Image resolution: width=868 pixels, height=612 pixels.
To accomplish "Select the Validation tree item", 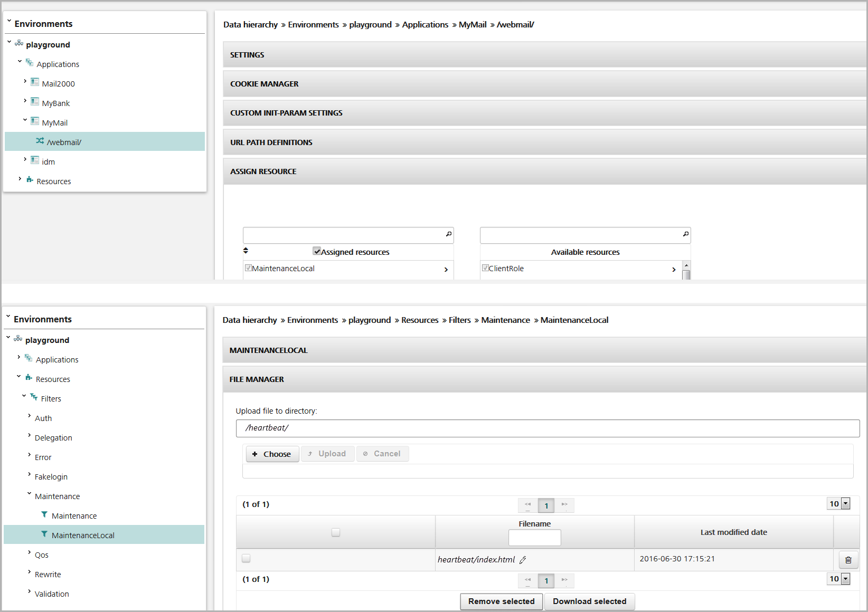I will coord(52,594).
